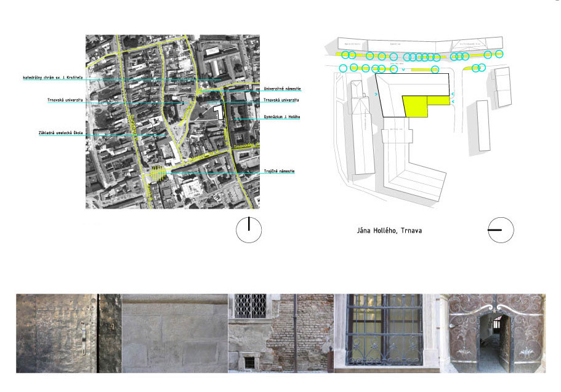
Task: Click the yellow-filled courtyard area swatch
Action: [x=418, y=110]
